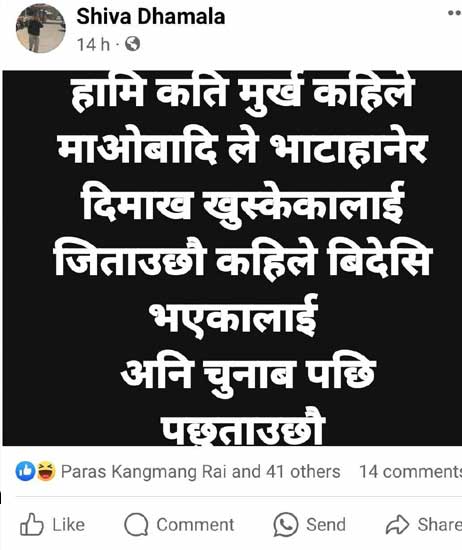Open Shiva Dhamala's profile picture

(41, 29)
